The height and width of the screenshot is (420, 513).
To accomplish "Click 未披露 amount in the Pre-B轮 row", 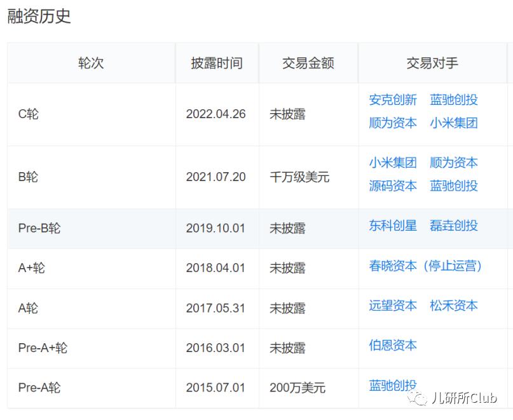I will pyautogui.click(x=287, y=228).
